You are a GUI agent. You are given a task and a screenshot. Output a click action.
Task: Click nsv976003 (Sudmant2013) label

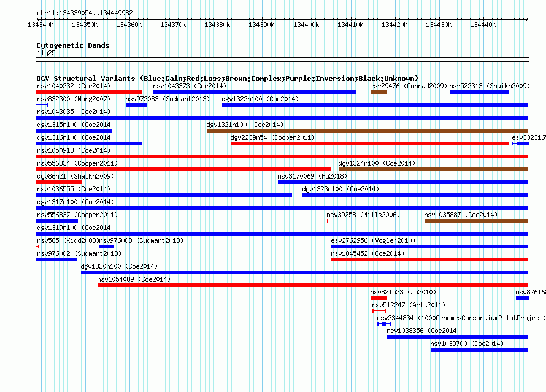[x=141, y=240]
